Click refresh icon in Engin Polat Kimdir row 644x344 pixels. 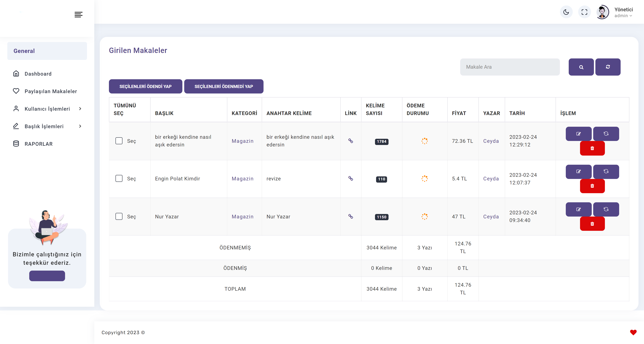point(606,172)
